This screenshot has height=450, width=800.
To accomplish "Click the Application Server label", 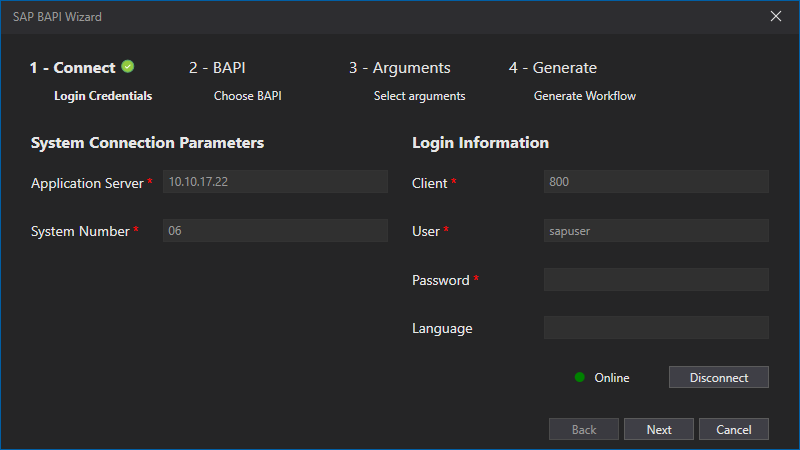I will (87, 183).
